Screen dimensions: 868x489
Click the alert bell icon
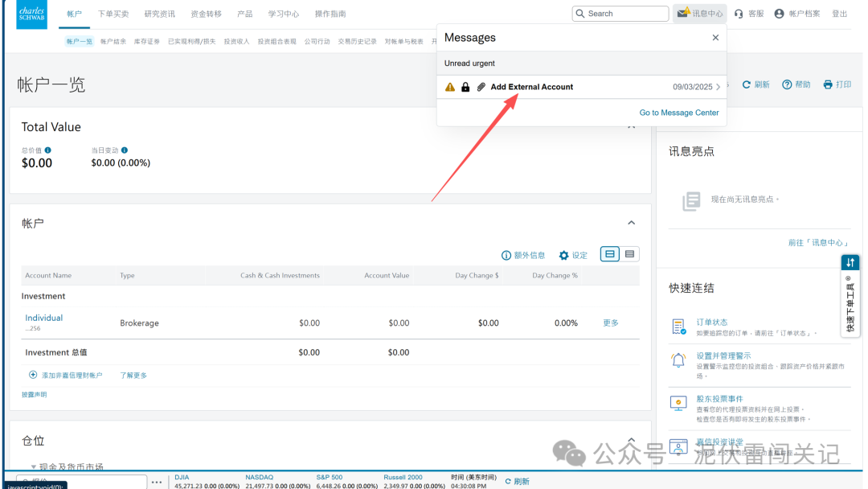(678, 360)
